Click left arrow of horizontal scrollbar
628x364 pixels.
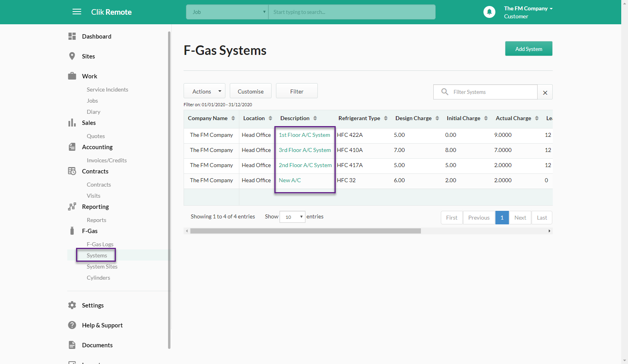[187, 231]
